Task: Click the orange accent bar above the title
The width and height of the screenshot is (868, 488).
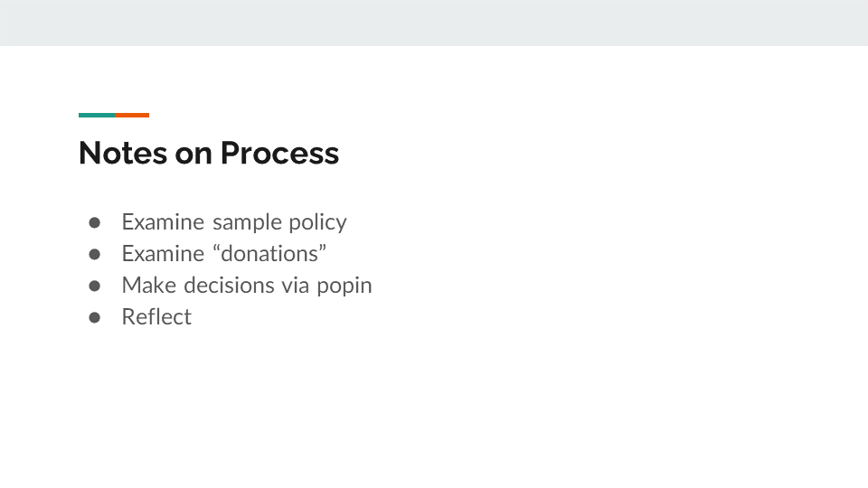Action: pos(132,115)
